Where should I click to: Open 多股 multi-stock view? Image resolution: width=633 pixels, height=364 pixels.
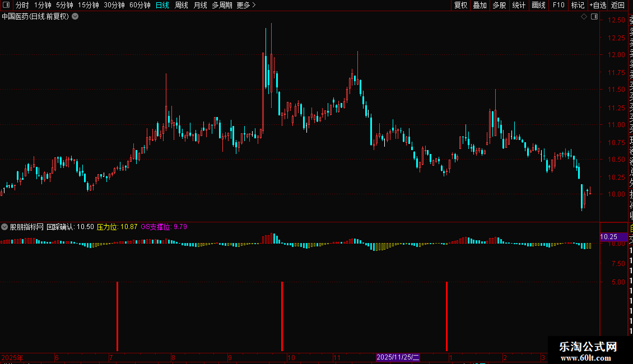coord(499,5)
